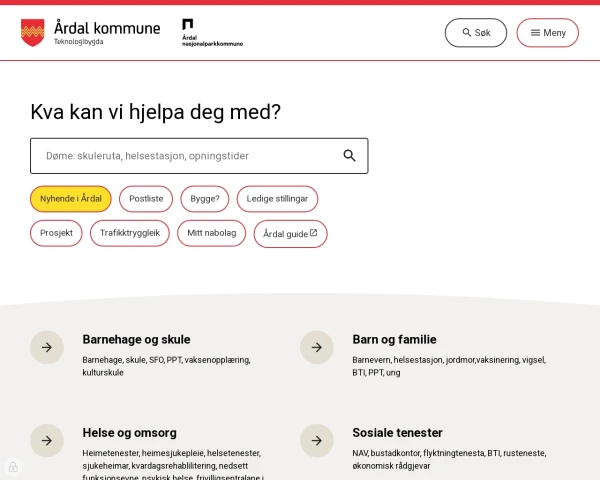Viewport: 600px width, 480px height.
Task: Open the external Årdal guide link
Action: [290, 234]
